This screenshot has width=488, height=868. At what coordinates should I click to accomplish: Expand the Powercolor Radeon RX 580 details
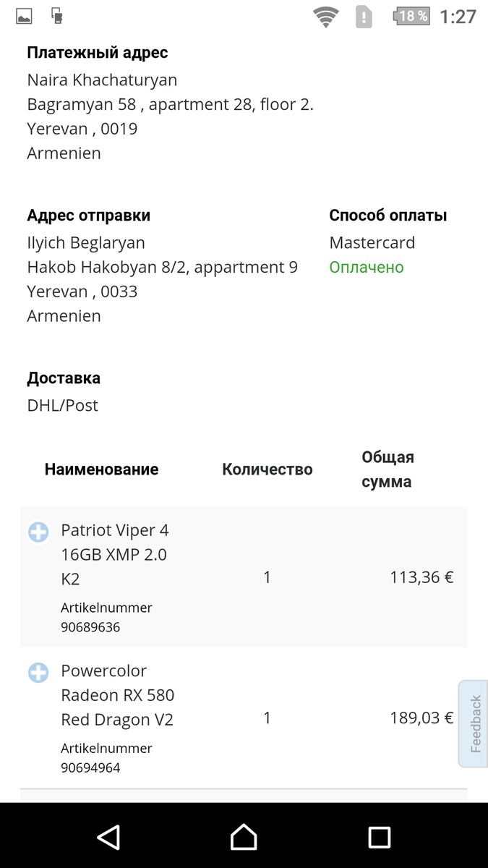click(38, 673)
